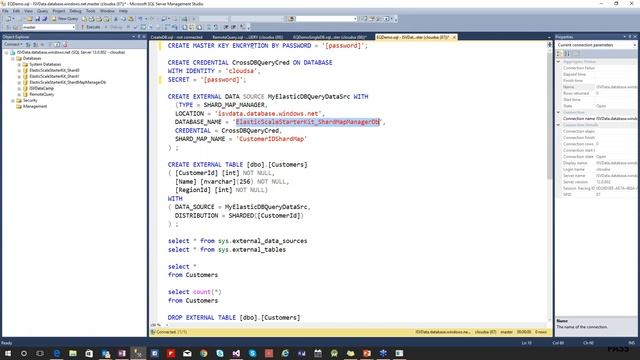Open Current connection parameters dropdown in Properties
640x360 pixels.
coord(596,45)
